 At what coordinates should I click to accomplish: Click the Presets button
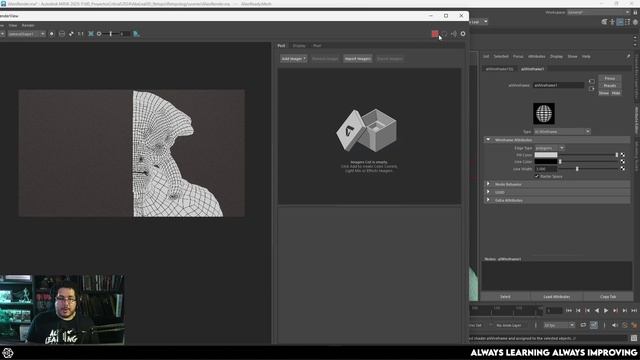[x=610, y=86]
